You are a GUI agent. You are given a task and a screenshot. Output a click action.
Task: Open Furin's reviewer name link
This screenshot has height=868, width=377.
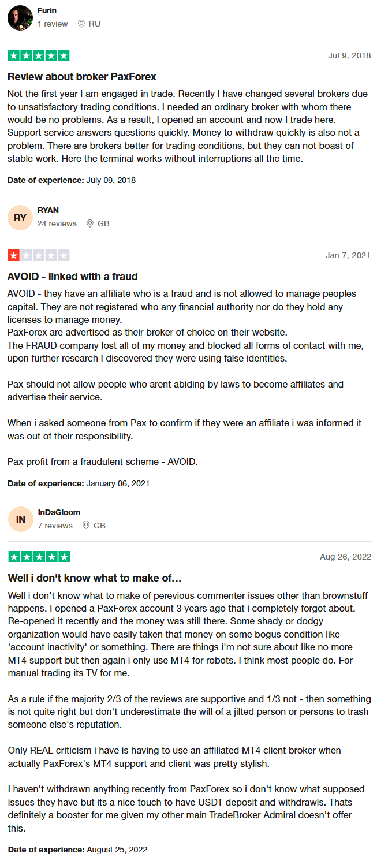(x=47, y=11)
